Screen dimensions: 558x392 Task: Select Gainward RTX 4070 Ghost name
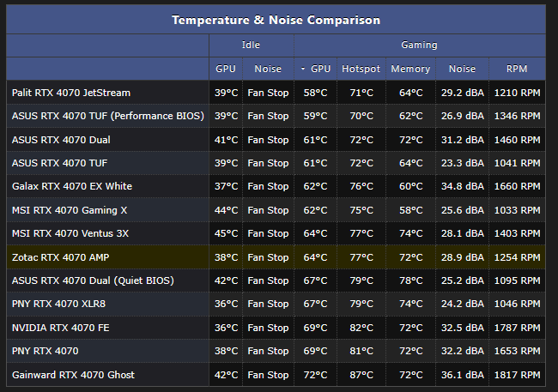[x=73, y=375]
